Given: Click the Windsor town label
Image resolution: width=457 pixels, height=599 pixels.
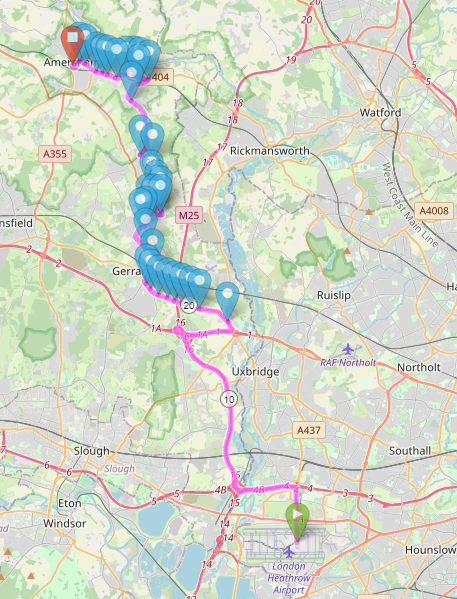Looking at the screenshot, I should pyautogui.click(x=64, y=523).
